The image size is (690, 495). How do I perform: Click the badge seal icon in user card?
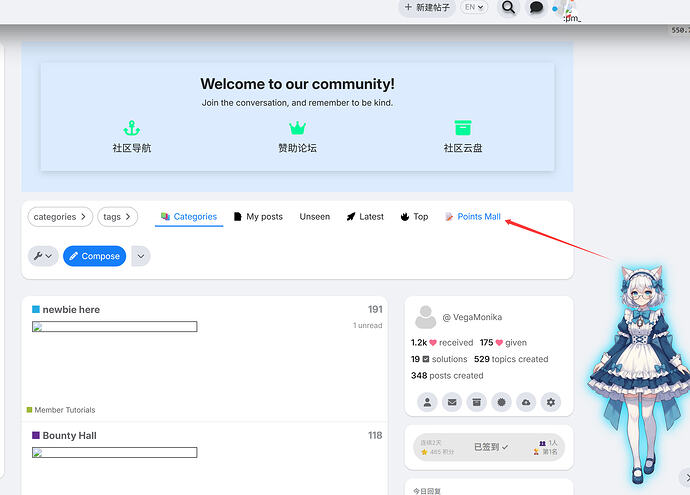pos(501,402)
